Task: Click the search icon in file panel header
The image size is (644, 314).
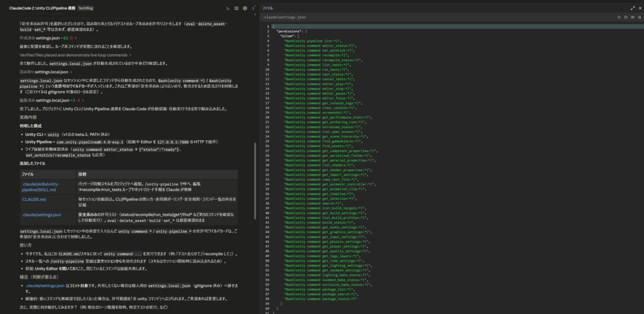Action: pos(619,17)
